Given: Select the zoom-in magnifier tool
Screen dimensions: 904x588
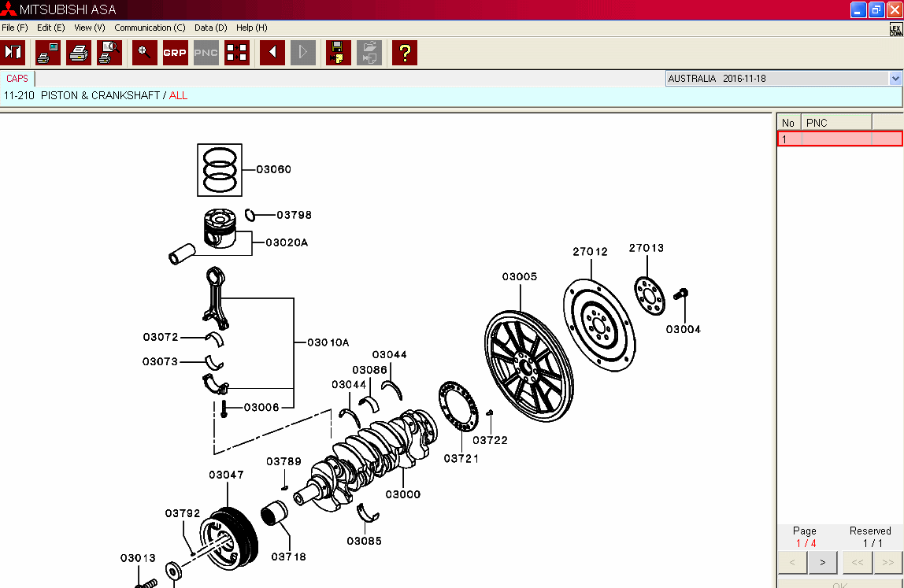Looking at the screenshot, I should point(144,53).
